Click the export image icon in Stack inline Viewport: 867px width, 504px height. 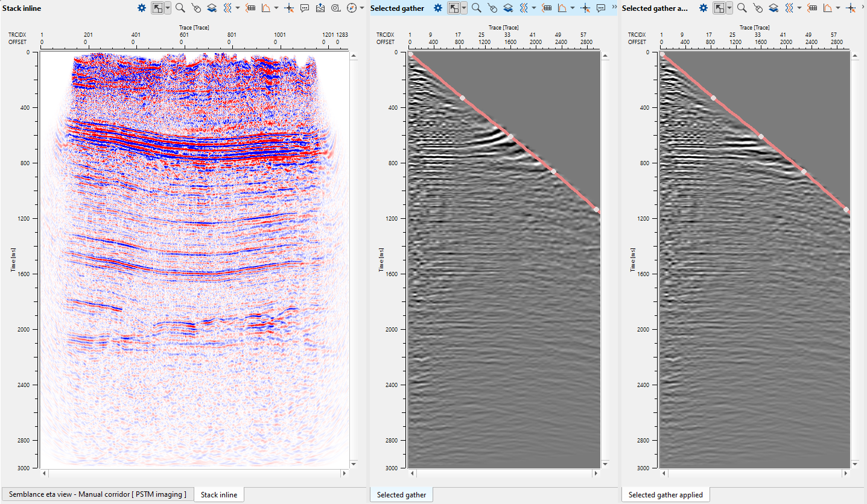(320, 8)
